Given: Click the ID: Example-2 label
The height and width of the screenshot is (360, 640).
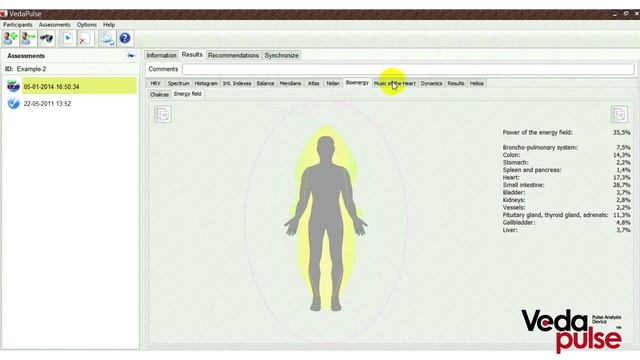Looking at the screenshot, I should click(x=25, y=69).
